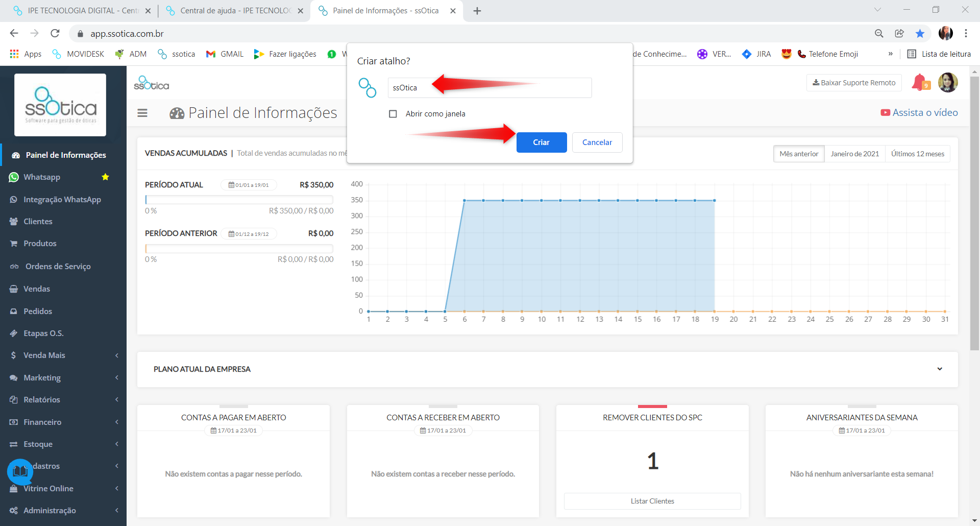The width and height of the screenshot is (980, 526).
Task: Click the Administração gears icon
Action: 14,511
